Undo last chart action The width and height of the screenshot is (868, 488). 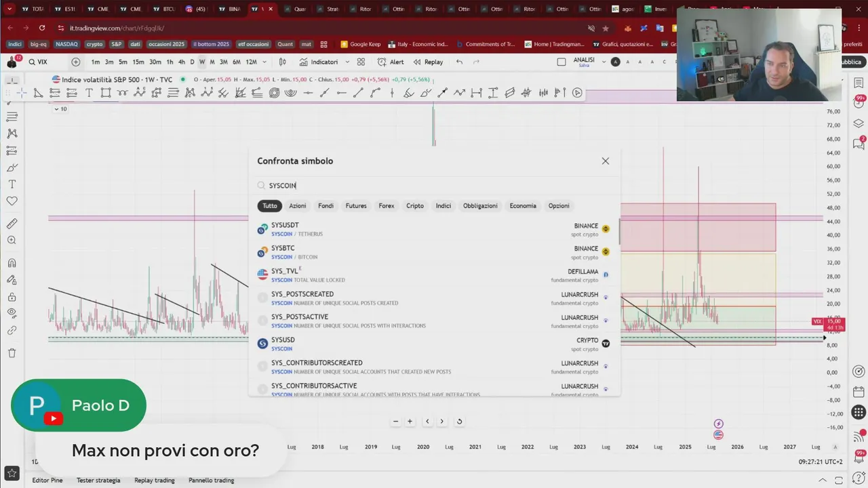pyautogui.click(x=459, y=62)
